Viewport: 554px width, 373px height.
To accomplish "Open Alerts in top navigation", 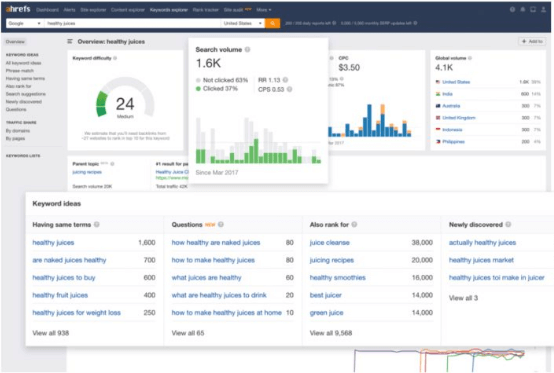I will coord(70,10).
